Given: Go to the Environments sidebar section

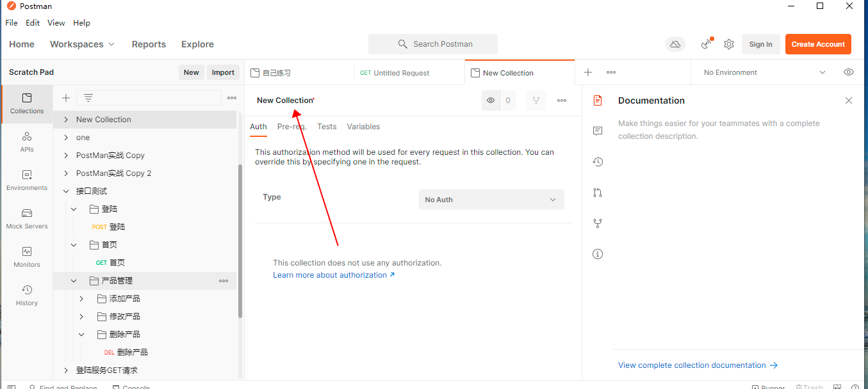Looking at the screenshot, I should pyautogui.click(x=27, y=179).
